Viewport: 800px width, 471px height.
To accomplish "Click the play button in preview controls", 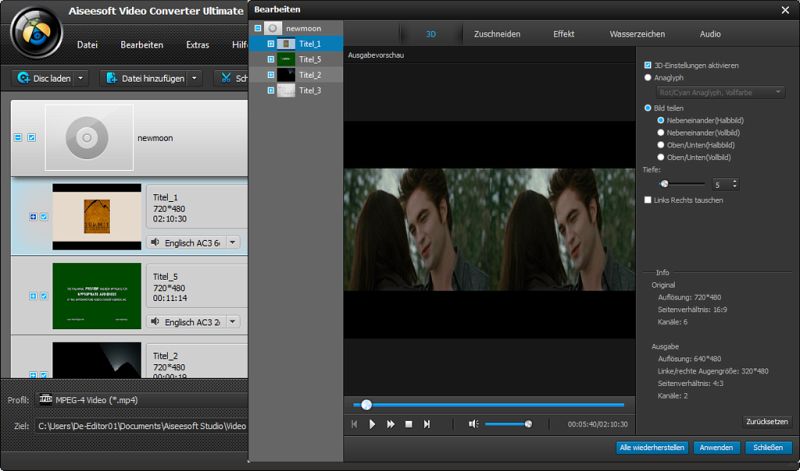I will point(372,424).
